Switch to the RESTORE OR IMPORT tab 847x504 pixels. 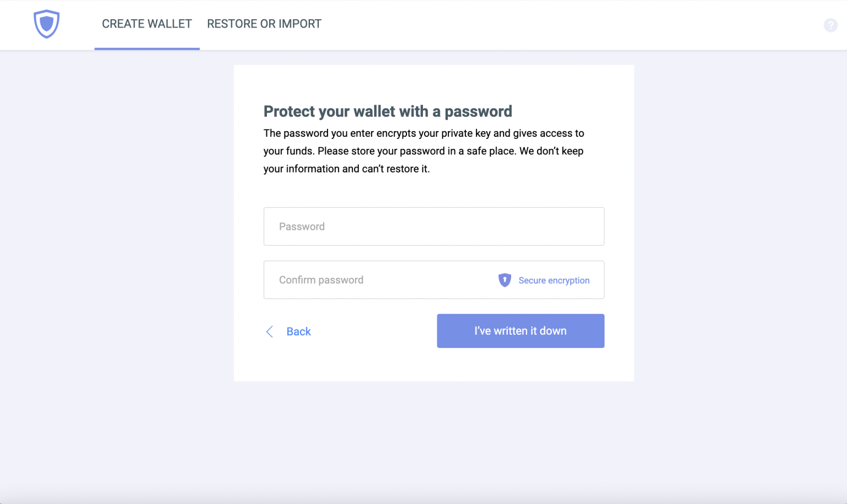tap(264, 24)
